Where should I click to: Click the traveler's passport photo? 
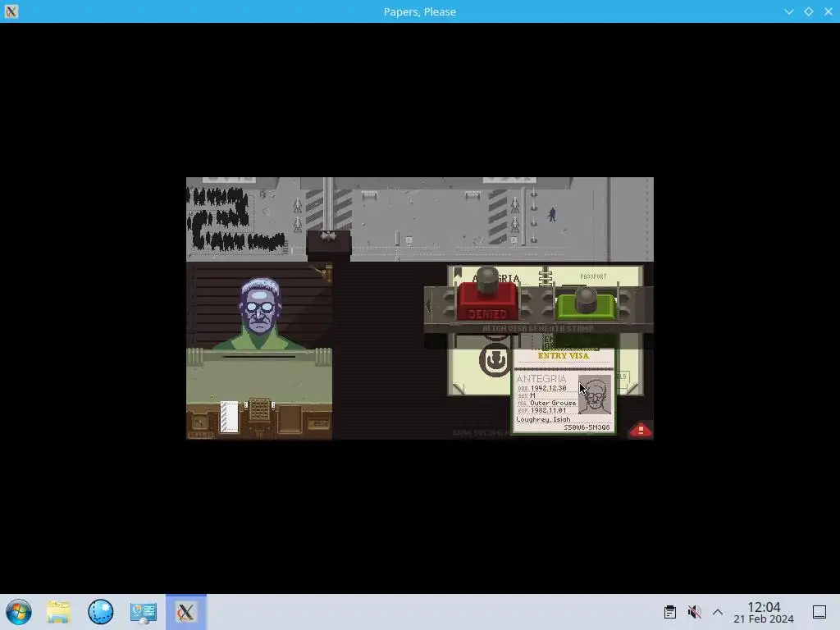click(595, 395)
